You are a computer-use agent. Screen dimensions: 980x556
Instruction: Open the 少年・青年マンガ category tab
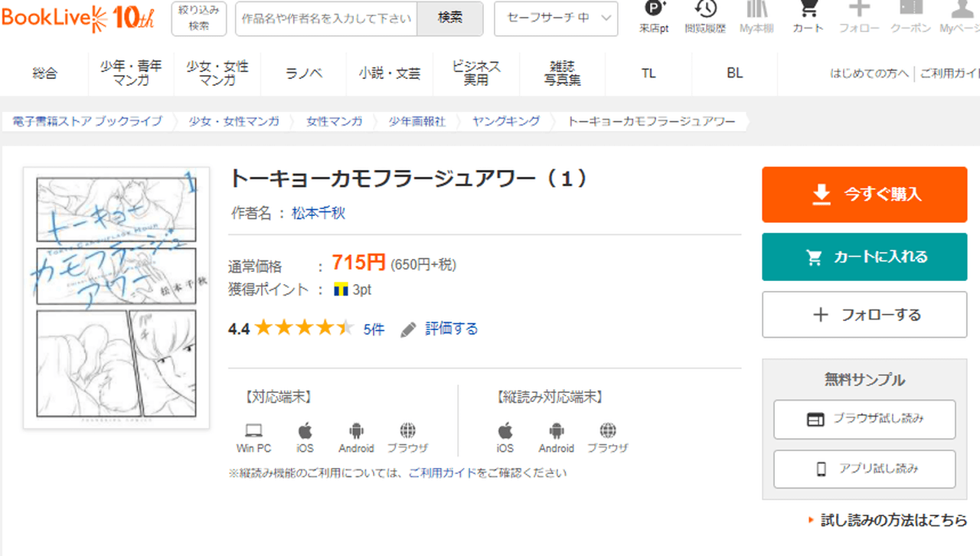click(131, 73)
